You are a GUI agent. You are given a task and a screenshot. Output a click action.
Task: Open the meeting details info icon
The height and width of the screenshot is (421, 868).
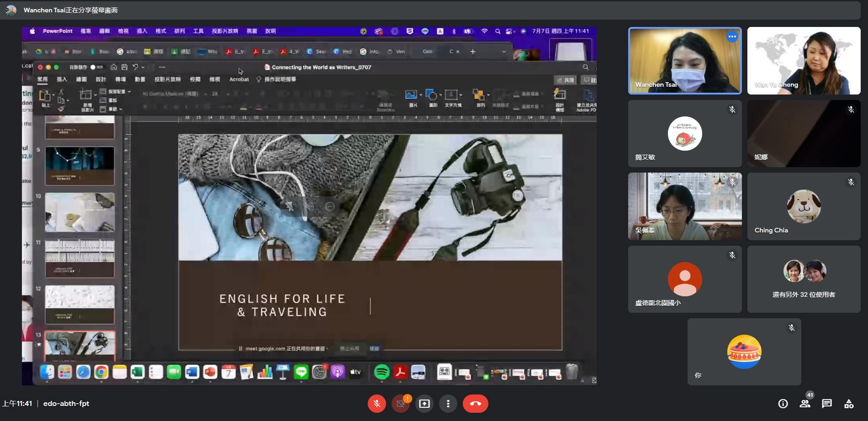(783, 404)
